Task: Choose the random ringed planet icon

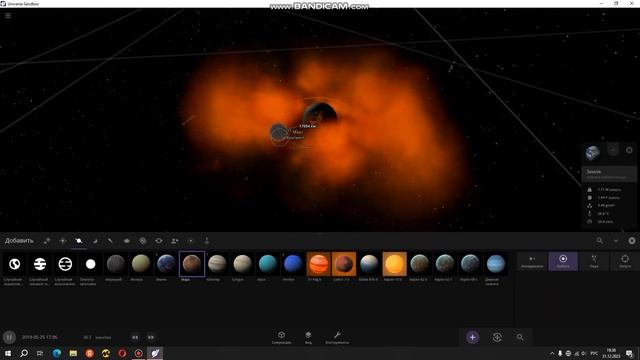Action: tap(65, 264)
